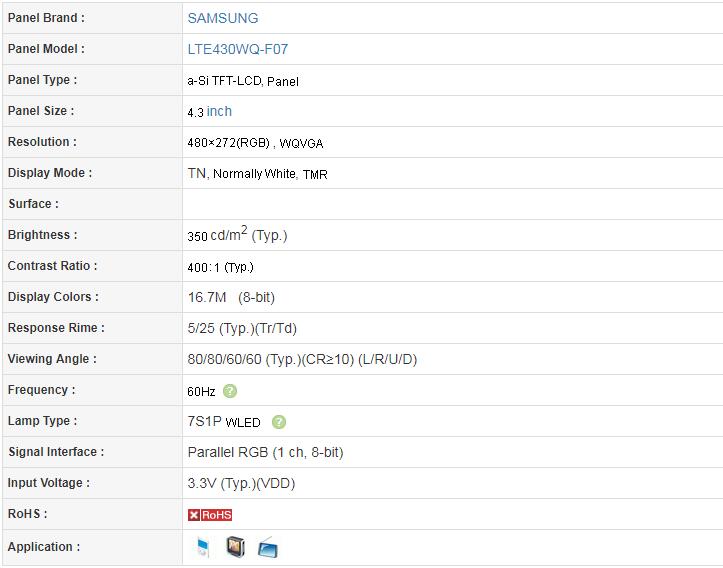Screen dimensions: 723x568
Task: Select the Resolution label
Action: point(42,142)
